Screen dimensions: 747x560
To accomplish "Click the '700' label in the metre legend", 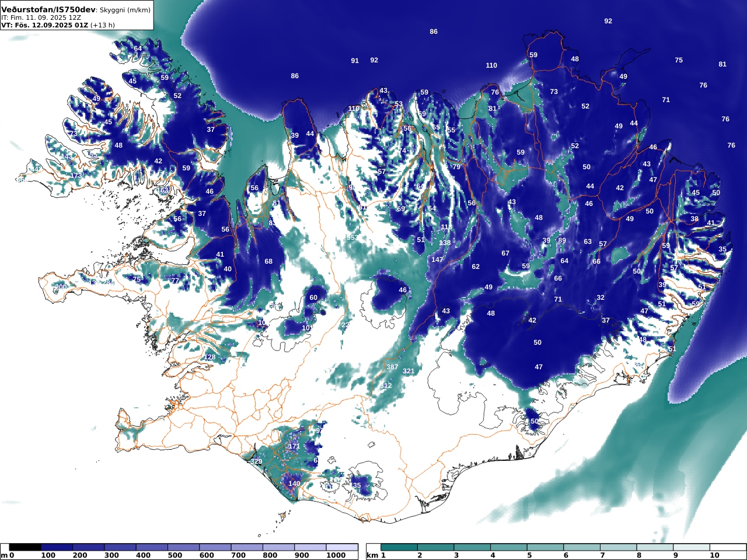I will click(x=238, y=555).
